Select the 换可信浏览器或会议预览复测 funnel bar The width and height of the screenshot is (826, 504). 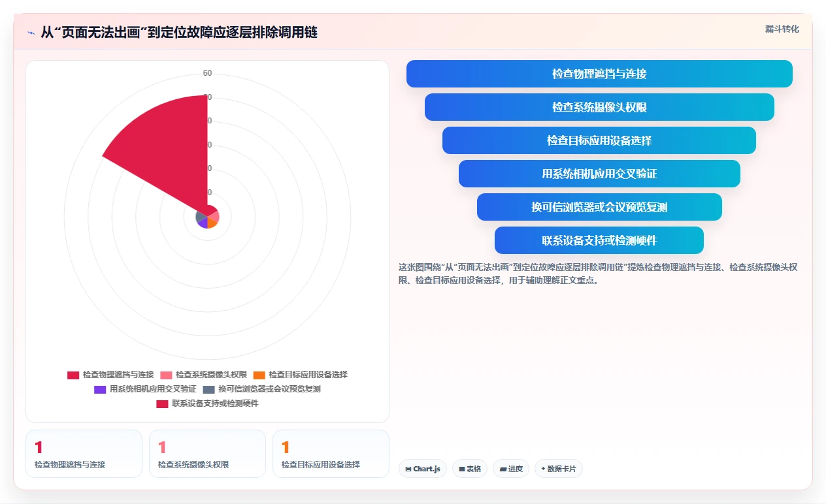tap(599, 207)
